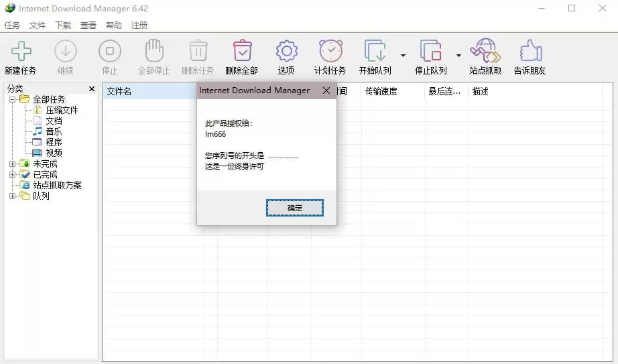Open the 计划任务 clock icon

pyautogui.click(x=330, y=50)
